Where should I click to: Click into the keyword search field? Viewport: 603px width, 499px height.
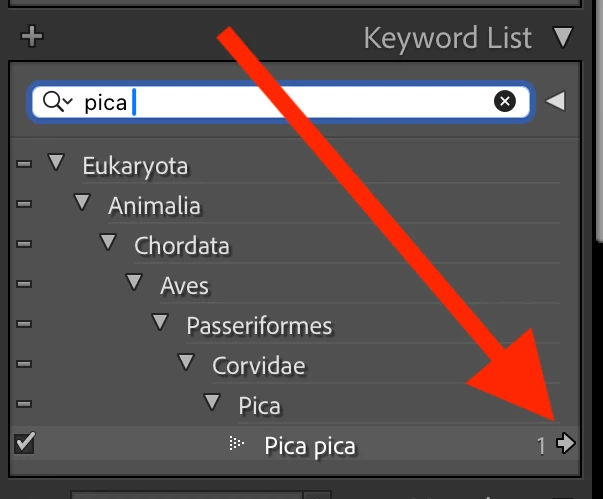[x=300, y=101]
